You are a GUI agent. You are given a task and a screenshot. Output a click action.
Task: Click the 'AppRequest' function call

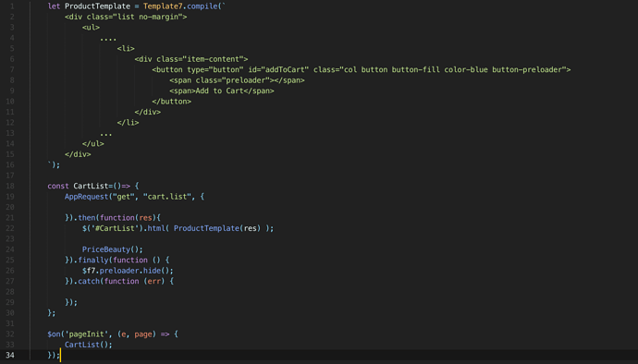86,197
